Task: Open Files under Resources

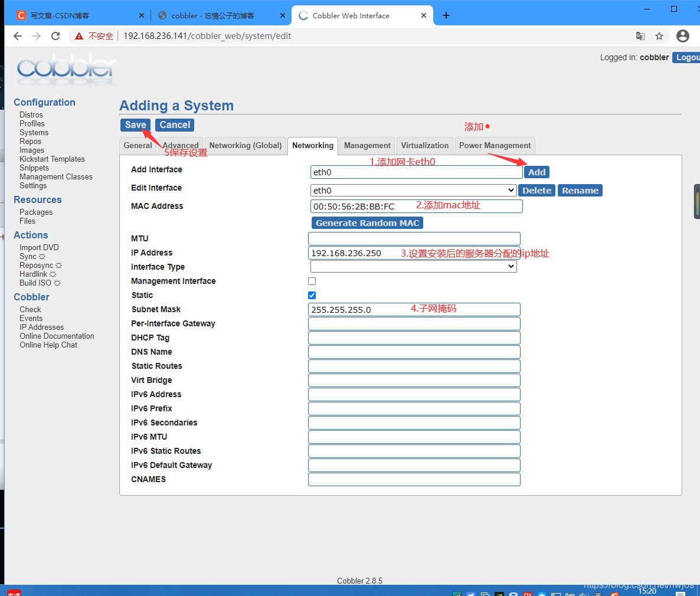Action: pos(27,221)
